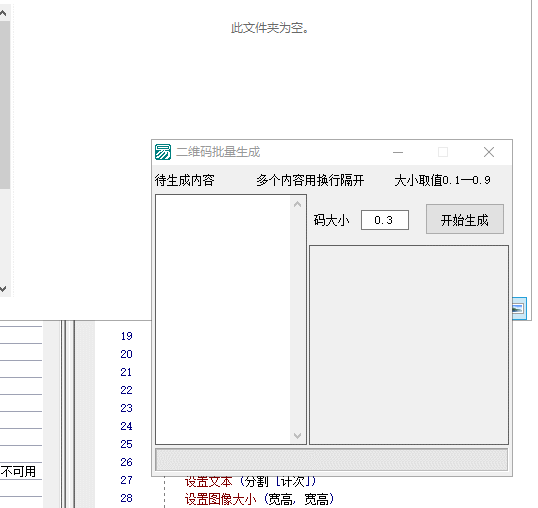Click line number 21 in code editor

pyautogui.click(x=126, y=372)
